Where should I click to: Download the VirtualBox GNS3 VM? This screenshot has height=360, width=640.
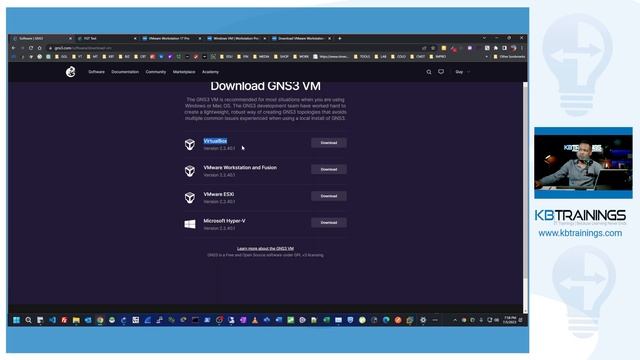(x=329, y=143)
